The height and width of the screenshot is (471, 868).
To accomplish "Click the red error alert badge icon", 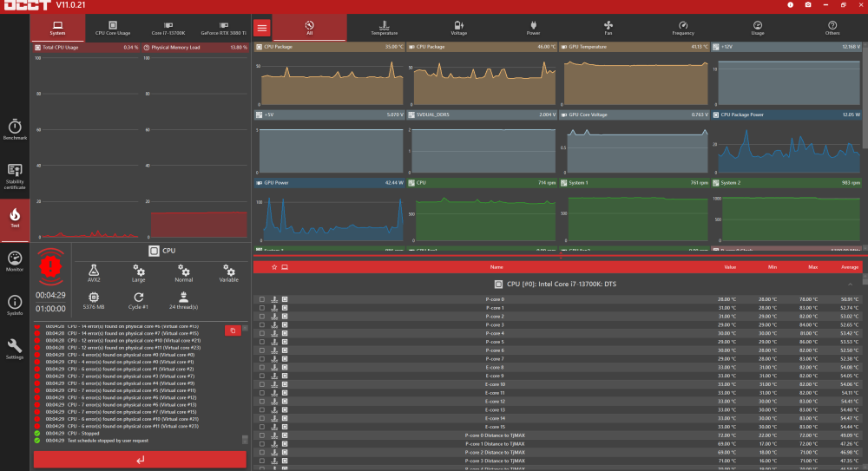I will (x=50, y=267).
